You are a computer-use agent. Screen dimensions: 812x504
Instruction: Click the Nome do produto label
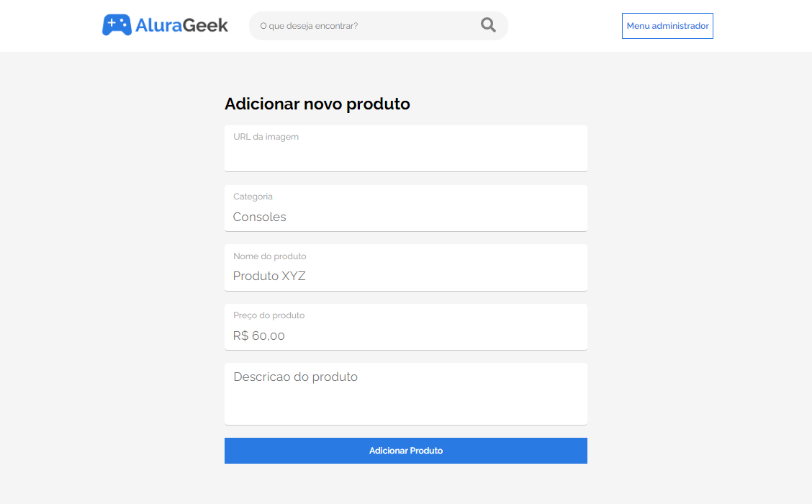pyautogui.click(x=269, y=256)
